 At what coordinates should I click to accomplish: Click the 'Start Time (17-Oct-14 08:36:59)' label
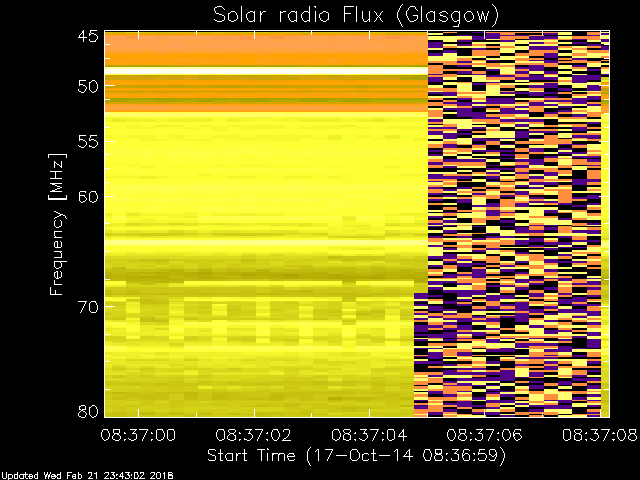click(356, 456)
